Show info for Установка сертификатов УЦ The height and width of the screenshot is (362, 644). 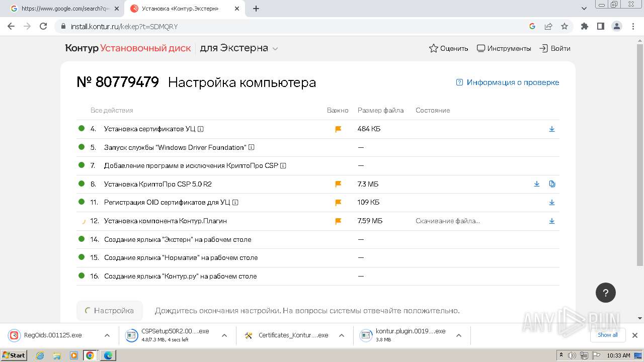(x=201, y=129)
